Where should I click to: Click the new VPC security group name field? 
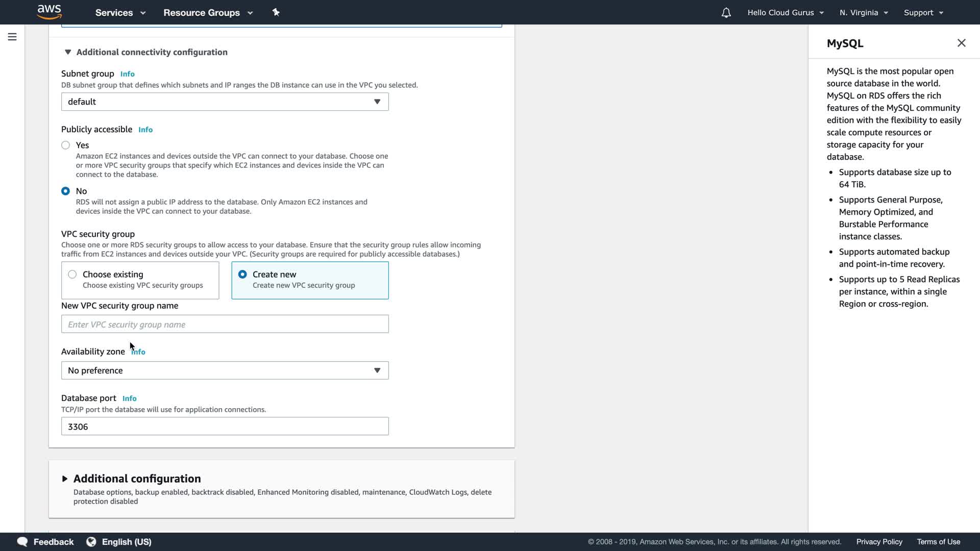pyautogui.click(x=225, y=324)
